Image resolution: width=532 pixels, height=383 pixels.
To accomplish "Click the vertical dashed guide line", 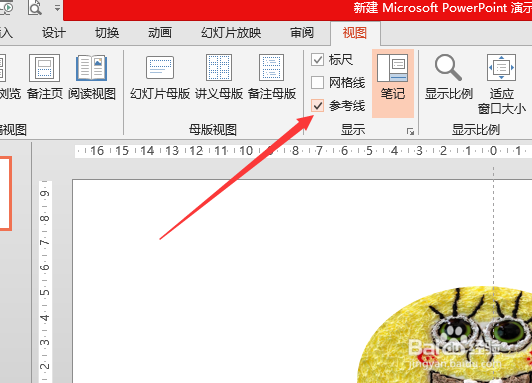I will tap(494, 226).
